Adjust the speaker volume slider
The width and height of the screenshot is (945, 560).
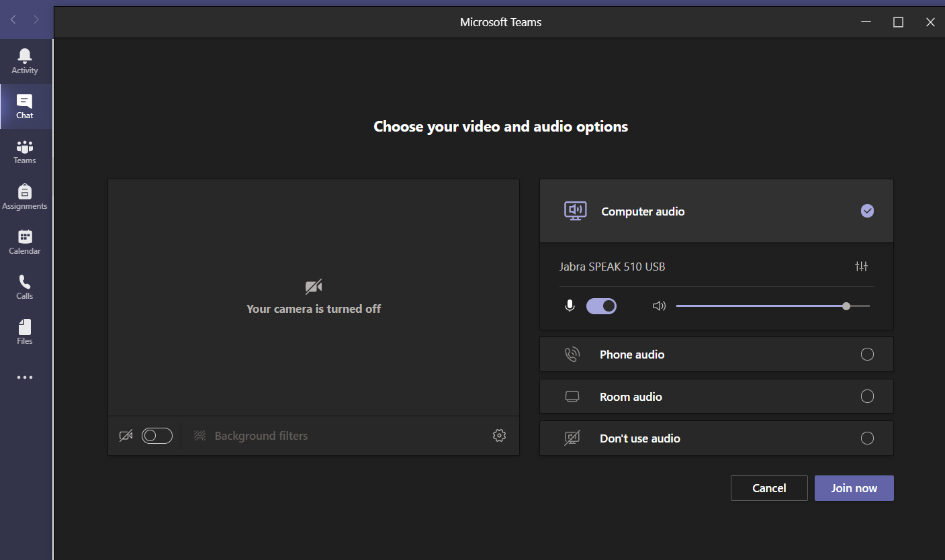coord(846,306)
